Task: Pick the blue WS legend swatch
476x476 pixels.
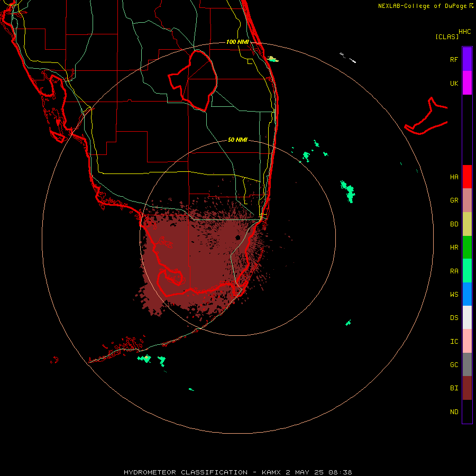Action: (x=467, y=294)
